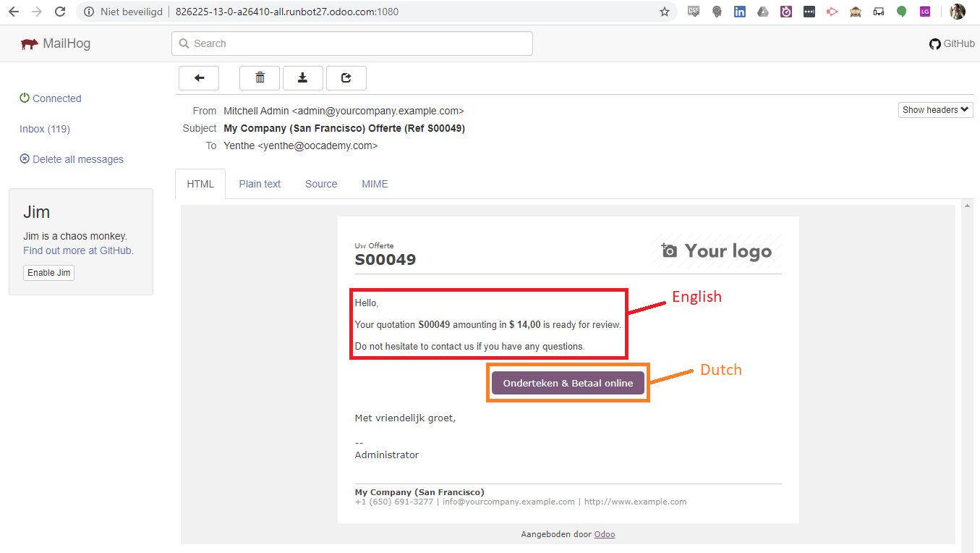Screen dimensions: 980x553
Task: Open the Show headers dropdown
Action: pos(935,109)
